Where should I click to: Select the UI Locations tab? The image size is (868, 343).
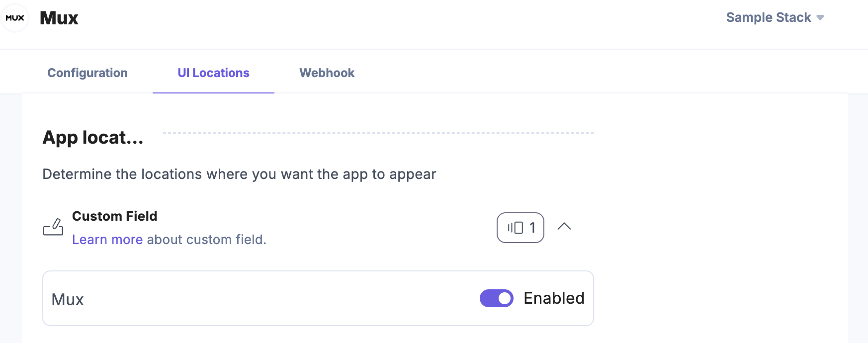[x=213, y=73]
